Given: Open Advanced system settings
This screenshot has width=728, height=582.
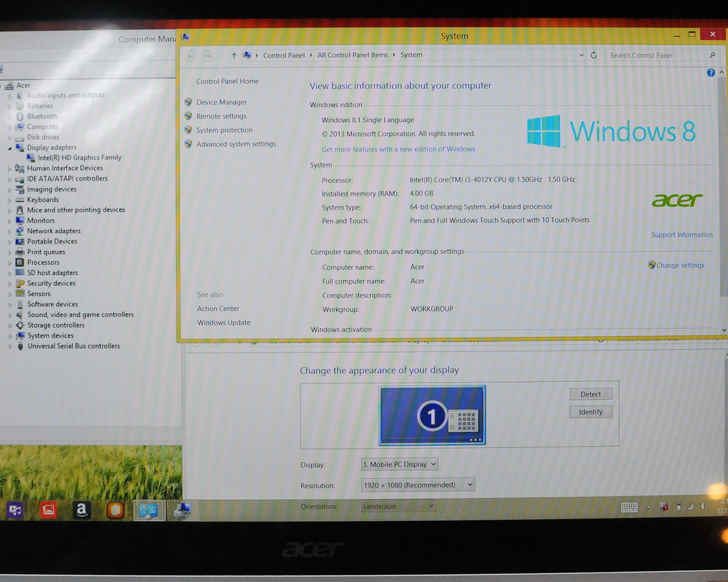Looking at the screenshot, I should [x=236, y=144].
